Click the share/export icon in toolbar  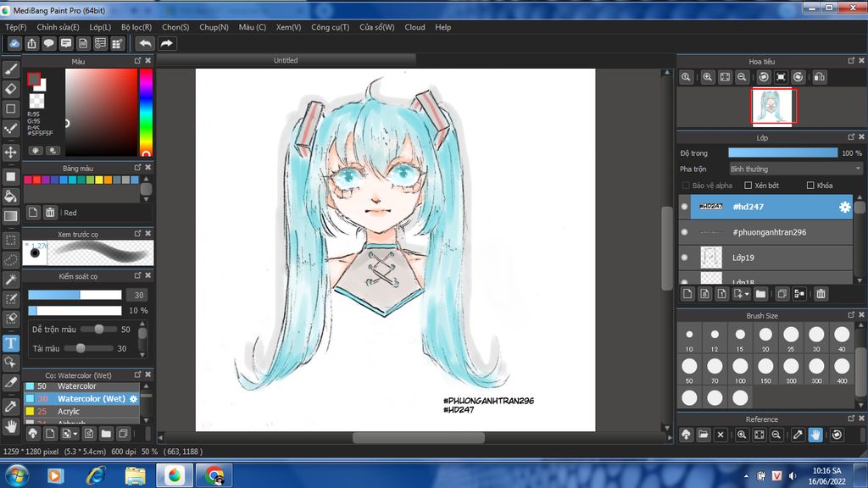point(31,43)
